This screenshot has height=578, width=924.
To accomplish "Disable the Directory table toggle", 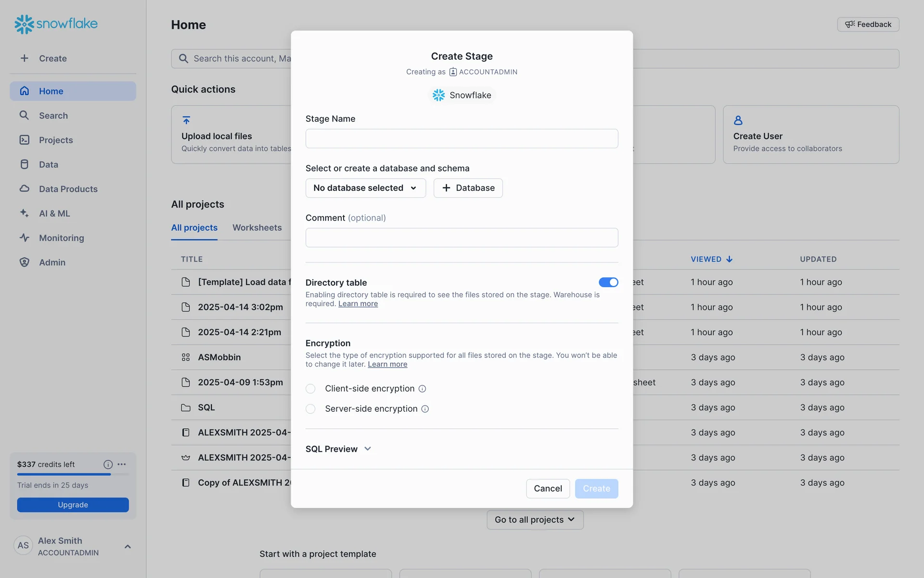I will [608, 282].
